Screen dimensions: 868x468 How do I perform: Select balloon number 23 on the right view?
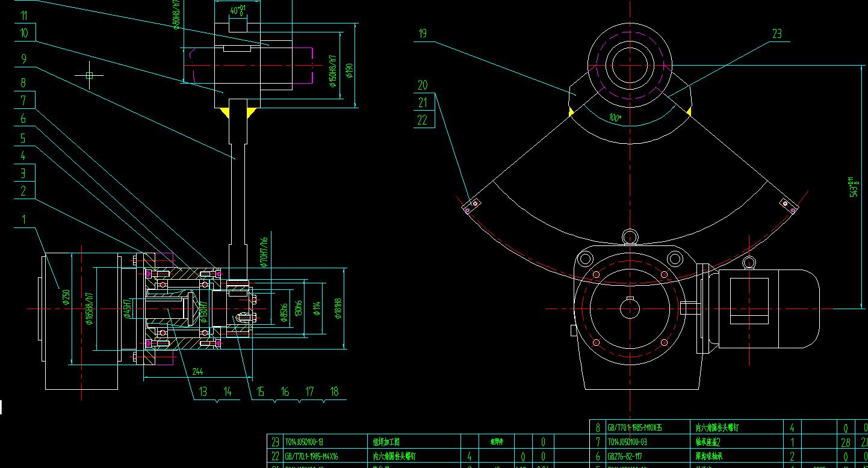coord(777,34)
